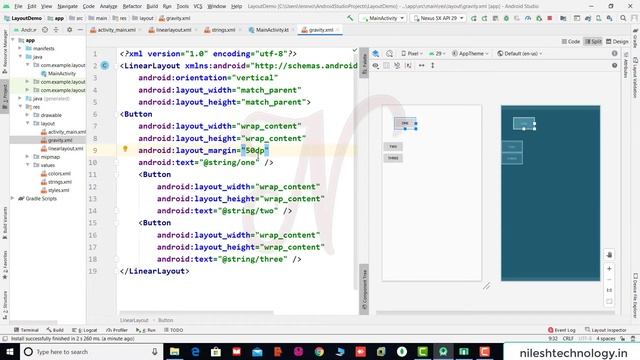
Task: Click the LinearLayout breadcrumb
Action: coord(134,320)
